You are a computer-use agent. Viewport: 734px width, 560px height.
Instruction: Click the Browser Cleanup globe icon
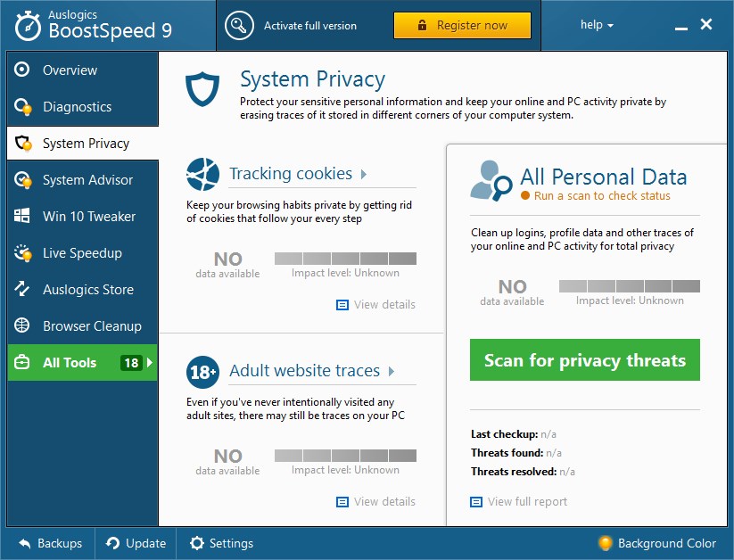coord(21,325)
